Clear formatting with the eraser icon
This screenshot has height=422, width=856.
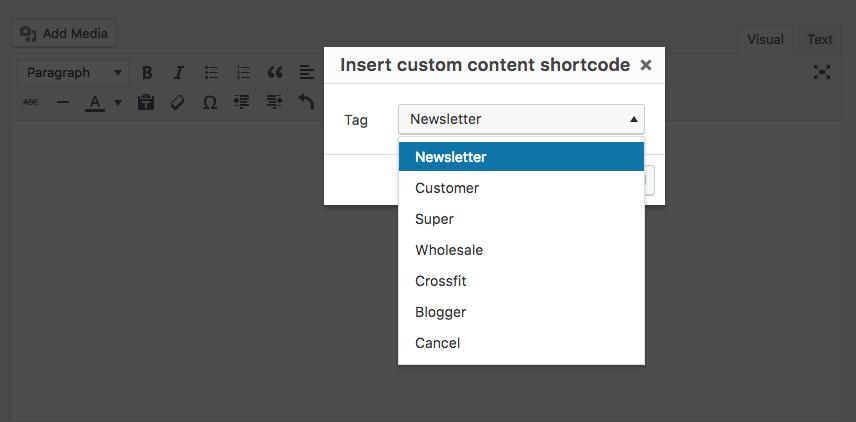click(177, 102)
